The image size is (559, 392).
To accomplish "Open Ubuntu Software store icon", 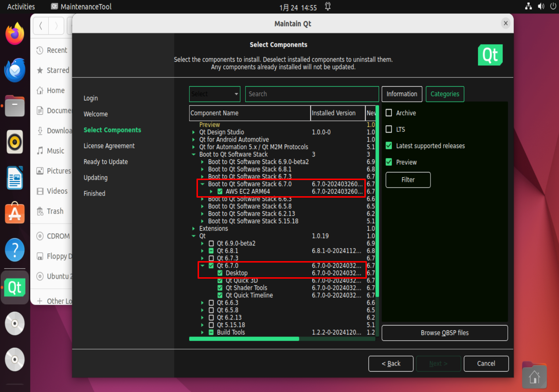I will coord(15,213).
